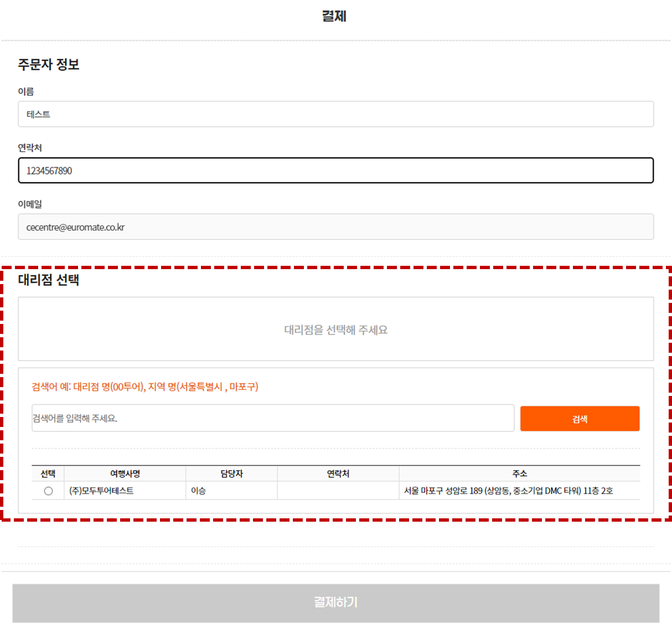Click the 결제 page title
The image size is (672, 623).
pyautogui.click(x=334, y=16)
